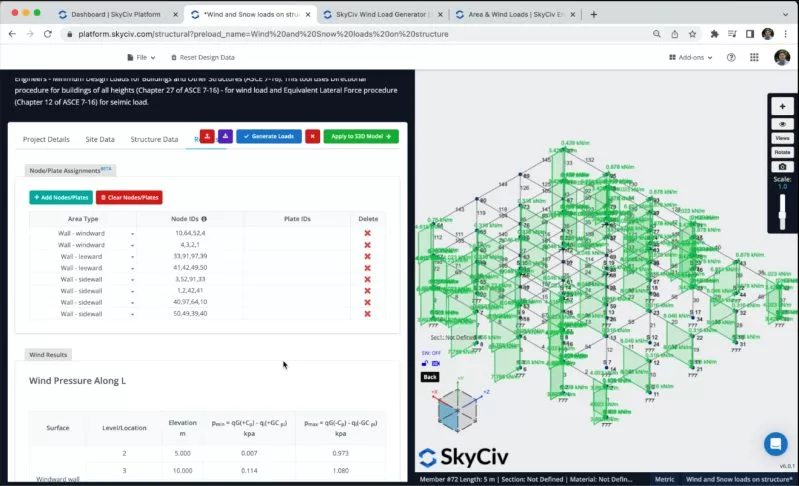Click the Generate Loads button
The height and width of the screenshot is (486, 799).
tap(269, 137)
